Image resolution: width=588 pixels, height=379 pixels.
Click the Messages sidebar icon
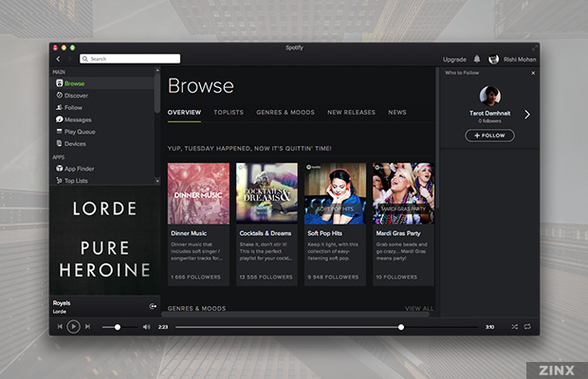(x=59, y=119)
